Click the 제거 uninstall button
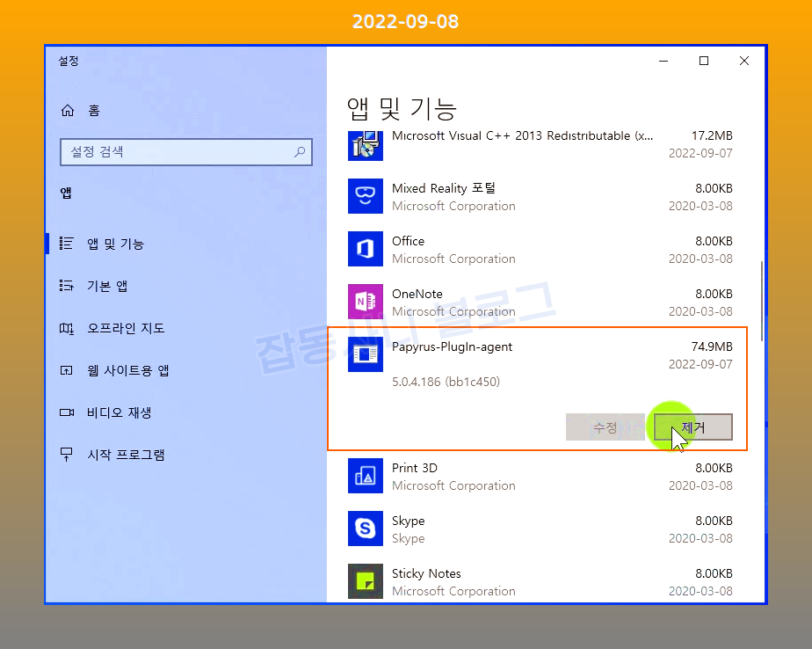The width and height of the screenshot is (812, 649). [692, 427]
